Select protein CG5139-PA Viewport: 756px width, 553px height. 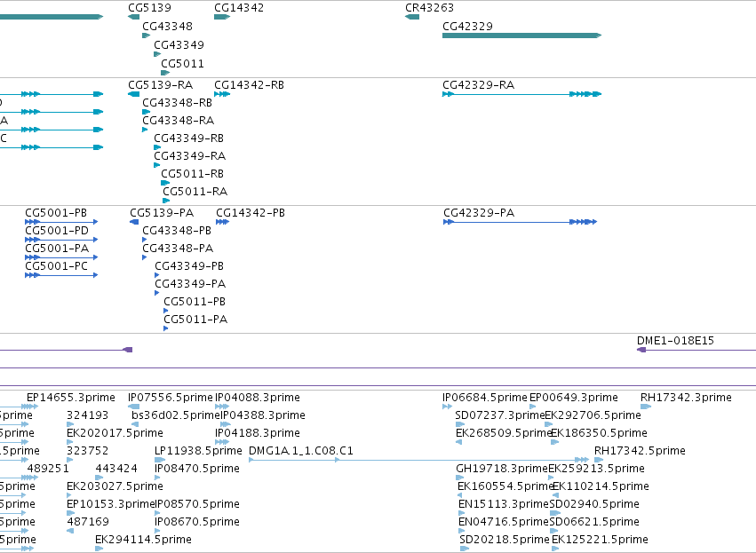tap(134, 222)
